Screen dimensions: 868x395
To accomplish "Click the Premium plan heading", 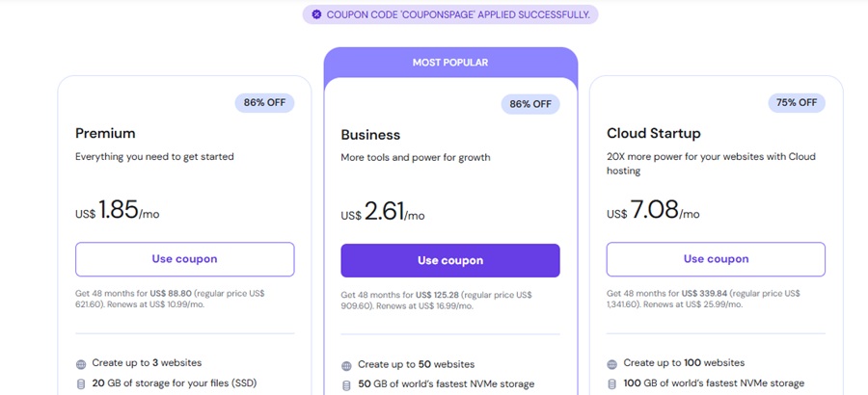I will [105, 133].
